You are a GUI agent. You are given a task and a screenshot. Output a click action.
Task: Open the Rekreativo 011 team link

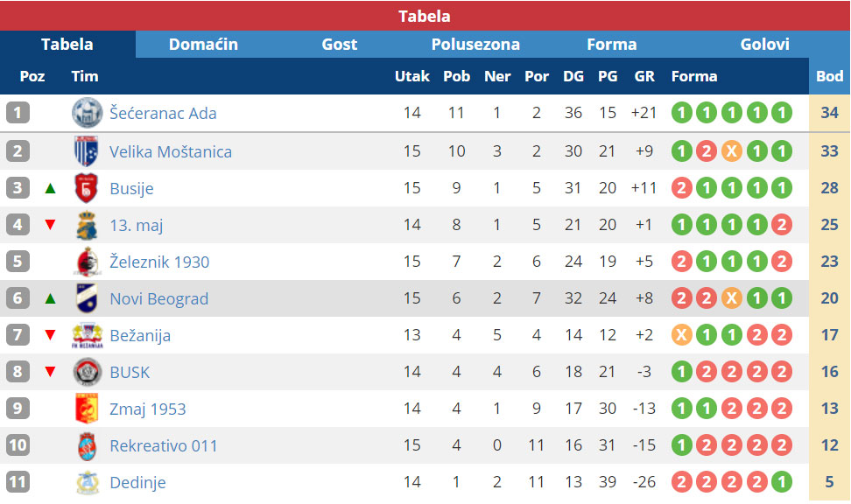tap(164, 446)
